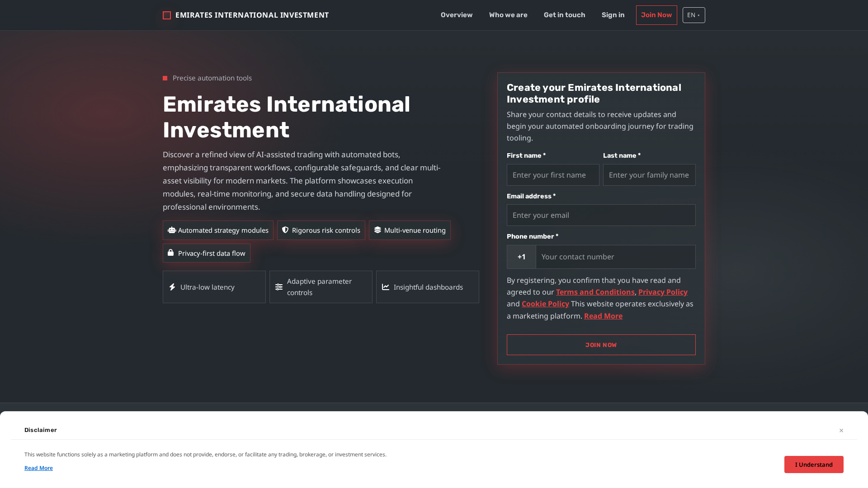The width and height of the screenshot is (868, 488).
Task: Focus the first name input field
Action: tap(553, 175)
